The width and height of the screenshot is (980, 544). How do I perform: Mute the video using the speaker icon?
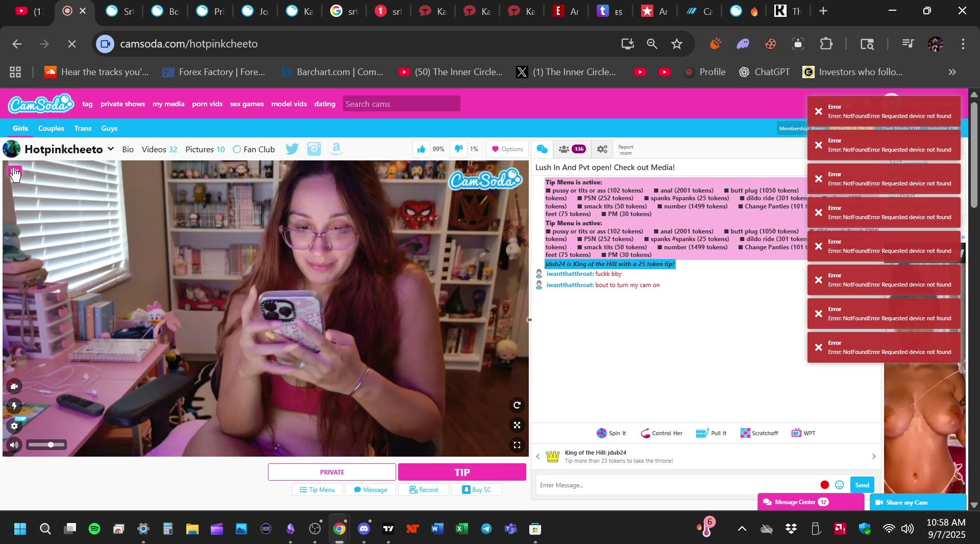point(14,445)
